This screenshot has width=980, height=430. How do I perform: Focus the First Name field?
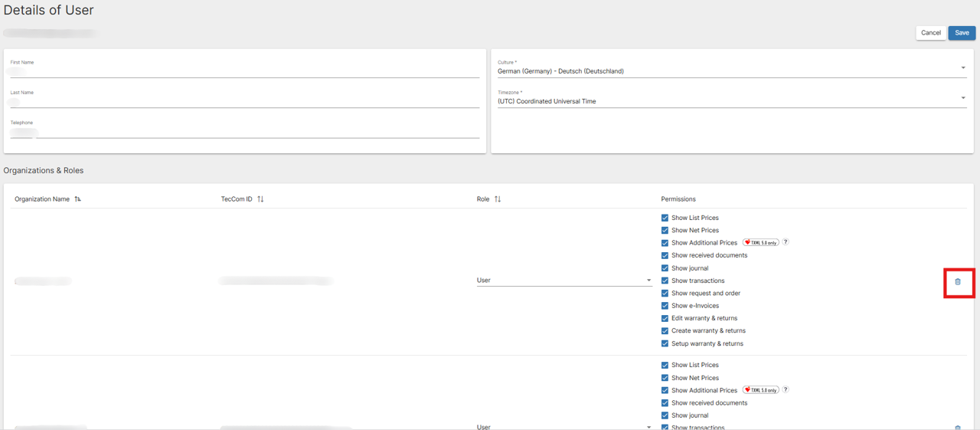[x=245, y=71]
